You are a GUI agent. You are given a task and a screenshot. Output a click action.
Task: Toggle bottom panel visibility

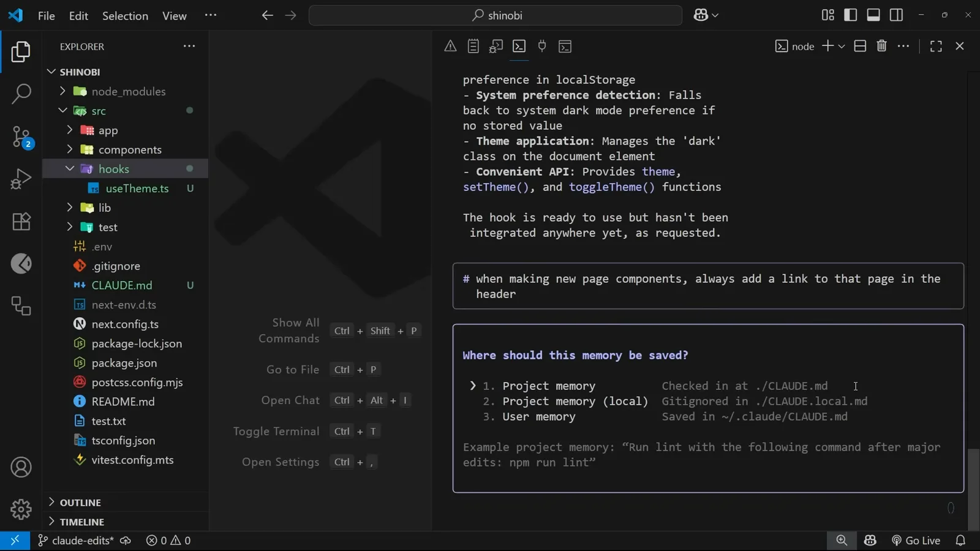click(873, 15)
